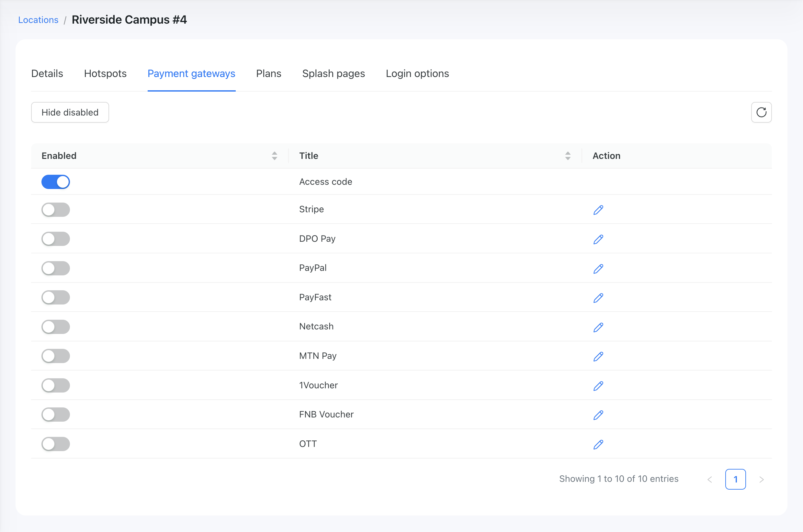Viewport: 803px width, 532px height.
Task: Click Showing 1 to 10 entries text
Action: pyautogui.click(x=619, y=479)
